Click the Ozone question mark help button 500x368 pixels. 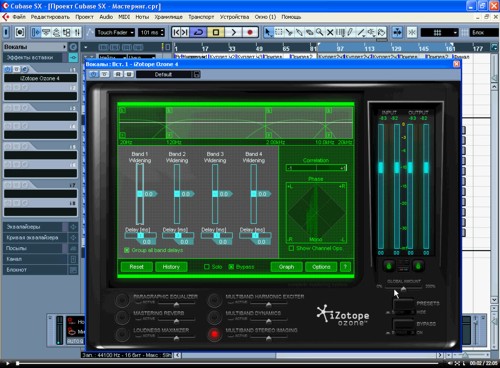click(x=345, y=267)
